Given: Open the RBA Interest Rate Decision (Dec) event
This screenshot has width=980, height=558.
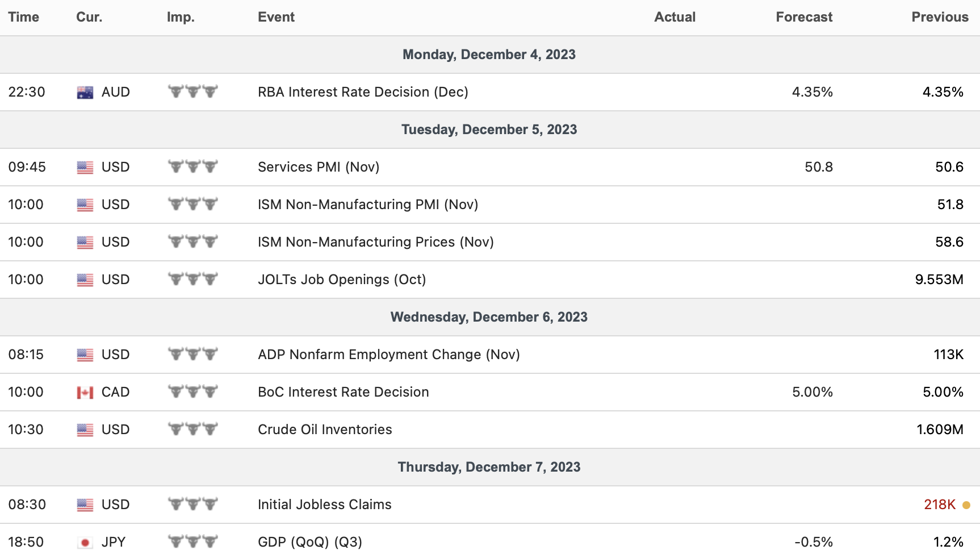Looking at the screenshot, I should tap(363, 92).
